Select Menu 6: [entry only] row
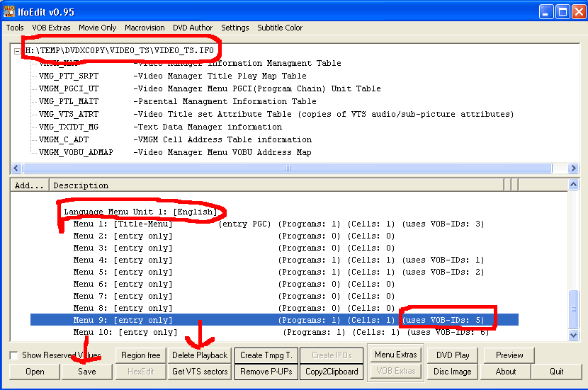Image resolution: width=588 pixels, height=390 pixels. (234, 284)
